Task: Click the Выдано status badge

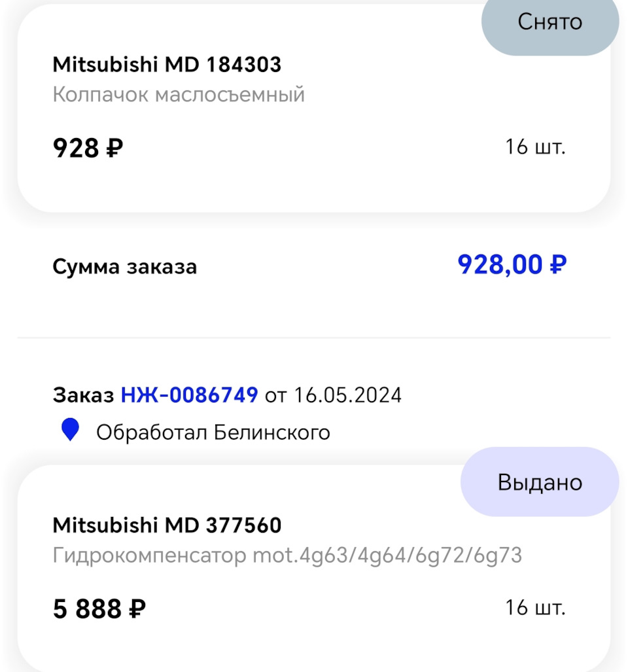Action: tap(540, 482)
